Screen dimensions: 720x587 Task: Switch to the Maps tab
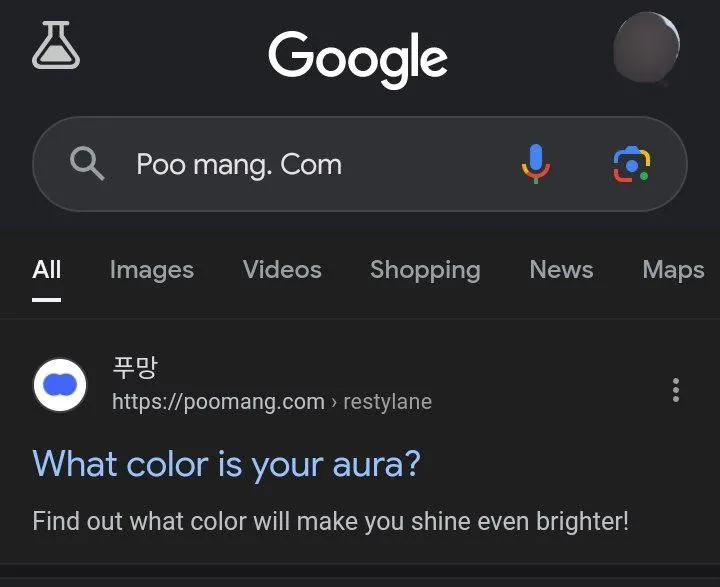(x=673, y=270)
